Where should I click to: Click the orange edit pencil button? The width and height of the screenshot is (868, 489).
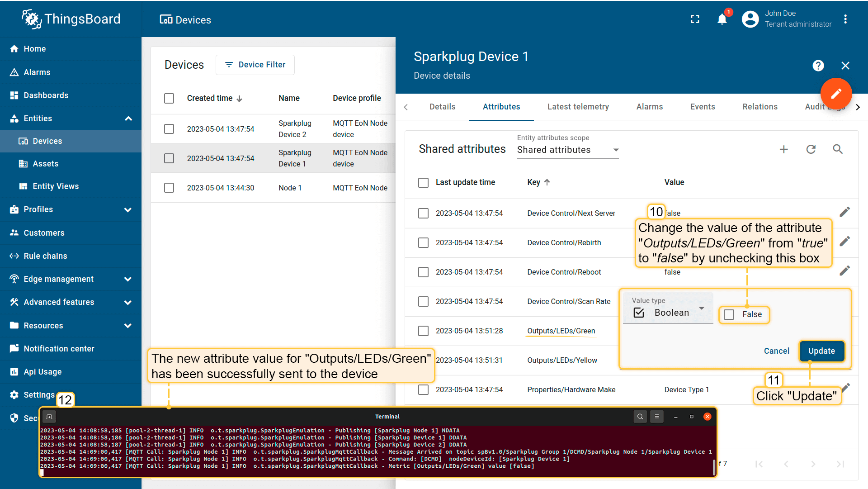click(836, 94)
